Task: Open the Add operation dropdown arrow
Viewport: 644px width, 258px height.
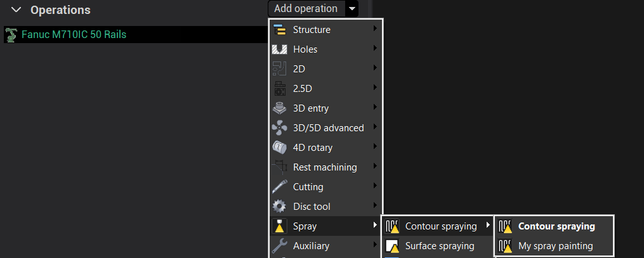Action: [x=352, y=9]
